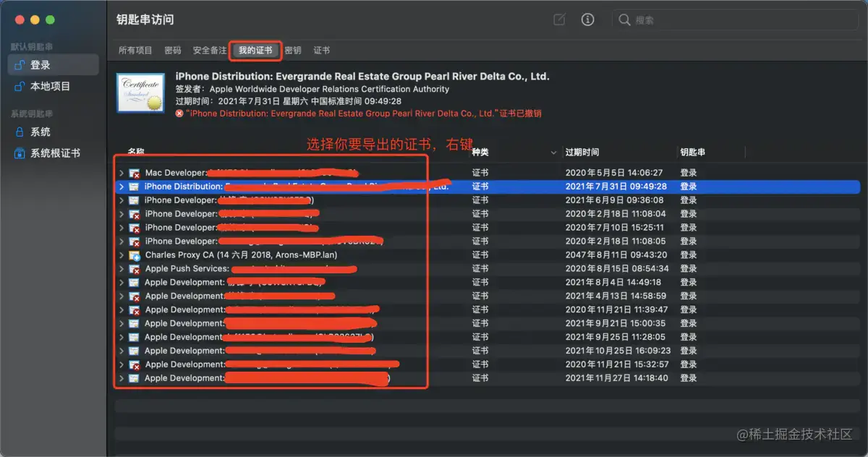
Task: Select the 系统根证书 keychain icon
Action: click(x=20, y=154)
